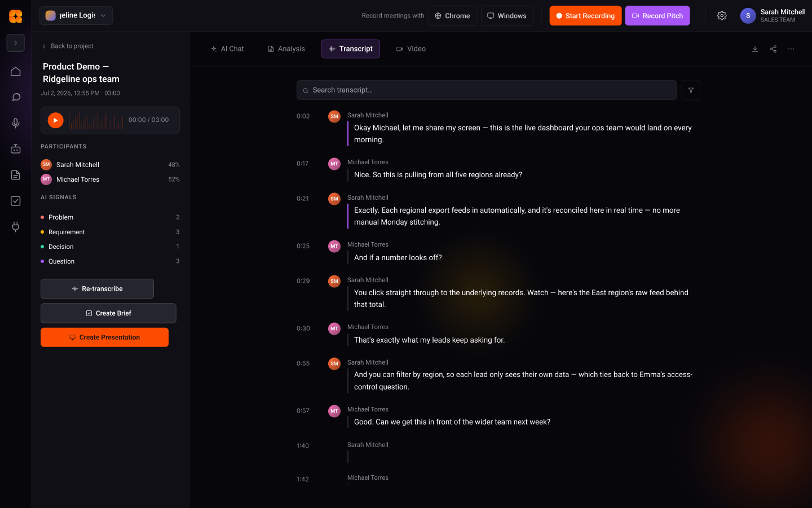
Task: Click the orange app logo
Action: pyautogui.click(x=16, y=16)
